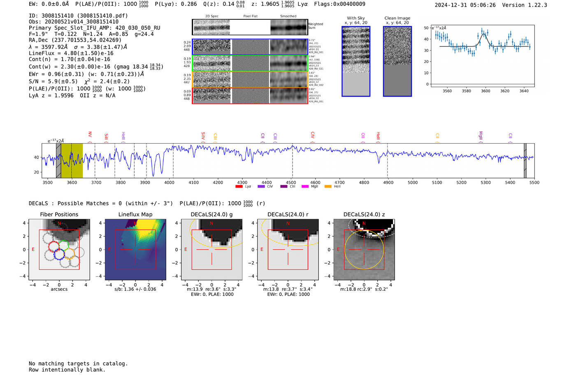
Task: Click the Row intentionally blank text
Action: click(x=67, y=370)
